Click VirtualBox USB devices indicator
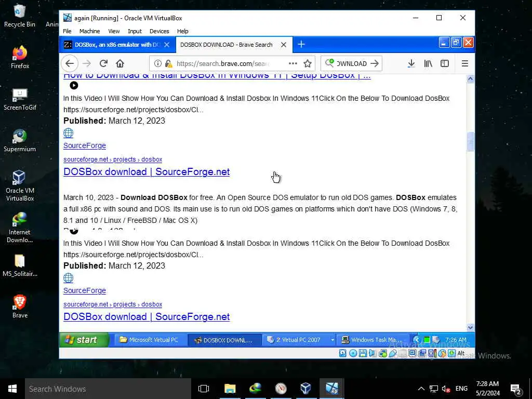532x399 pixels. click(x=393, y=353)
